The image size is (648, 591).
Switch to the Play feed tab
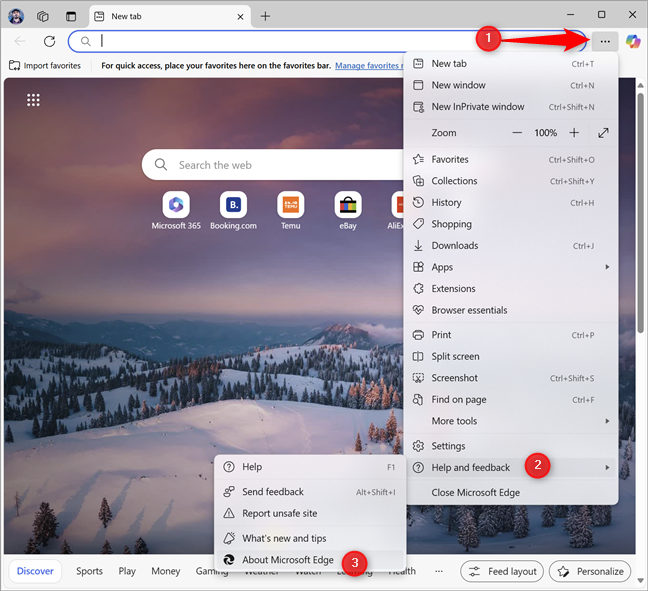[x=127, y=571]
